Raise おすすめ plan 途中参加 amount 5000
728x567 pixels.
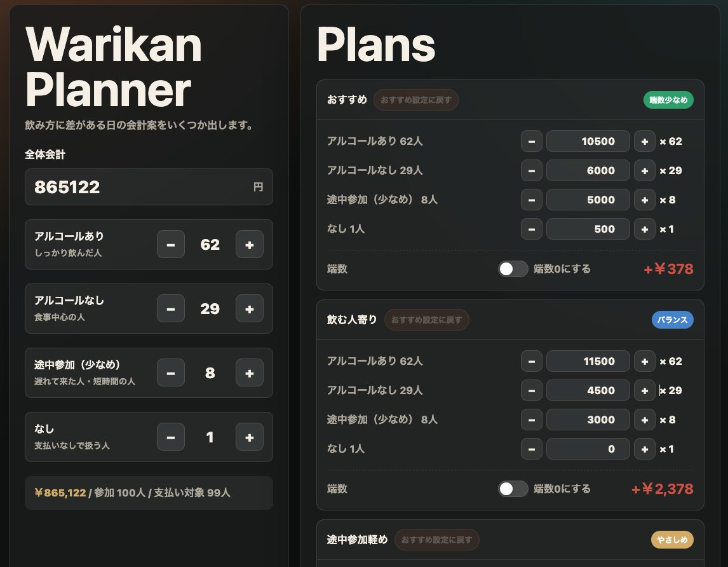click(644, 200)
